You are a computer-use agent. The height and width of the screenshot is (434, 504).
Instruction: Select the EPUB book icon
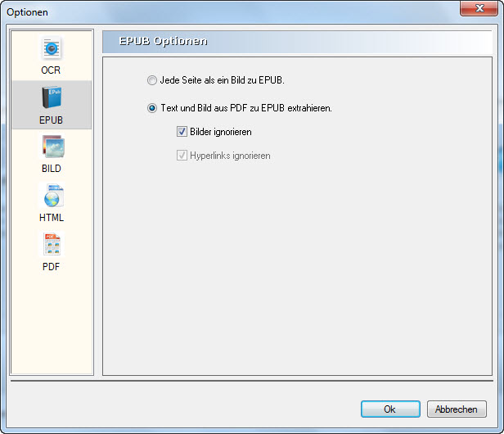click(52, 97)
